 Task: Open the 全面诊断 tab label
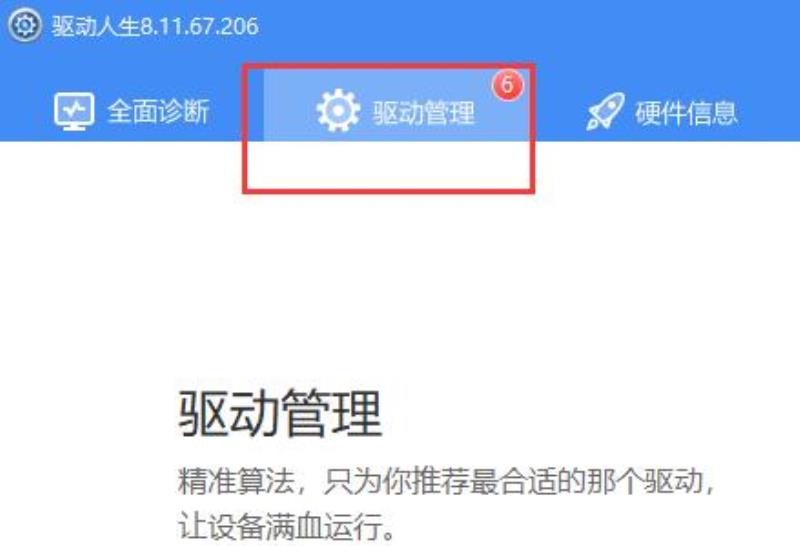click(x=158, y=111)
